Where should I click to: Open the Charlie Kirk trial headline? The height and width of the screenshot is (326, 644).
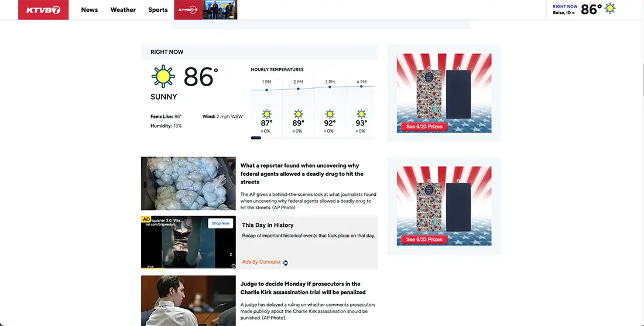click(303, 288)
